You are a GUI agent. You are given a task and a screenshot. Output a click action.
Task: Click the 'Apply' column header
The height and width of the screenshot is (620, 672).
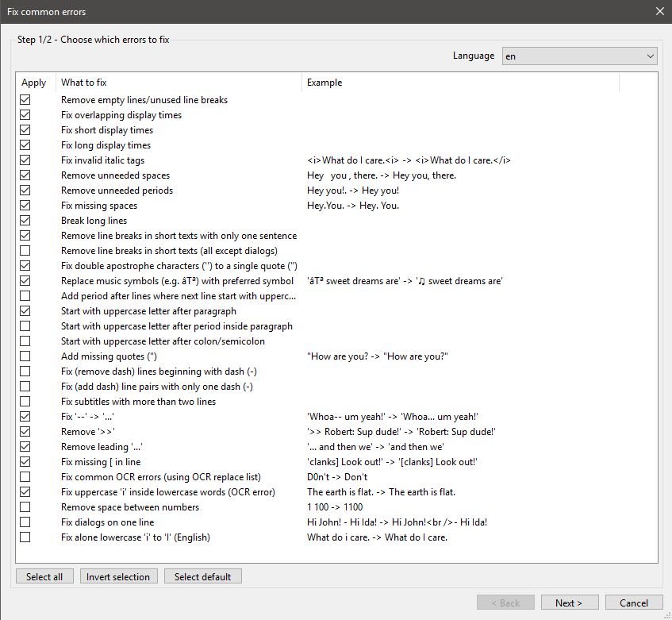pos(36,83)
